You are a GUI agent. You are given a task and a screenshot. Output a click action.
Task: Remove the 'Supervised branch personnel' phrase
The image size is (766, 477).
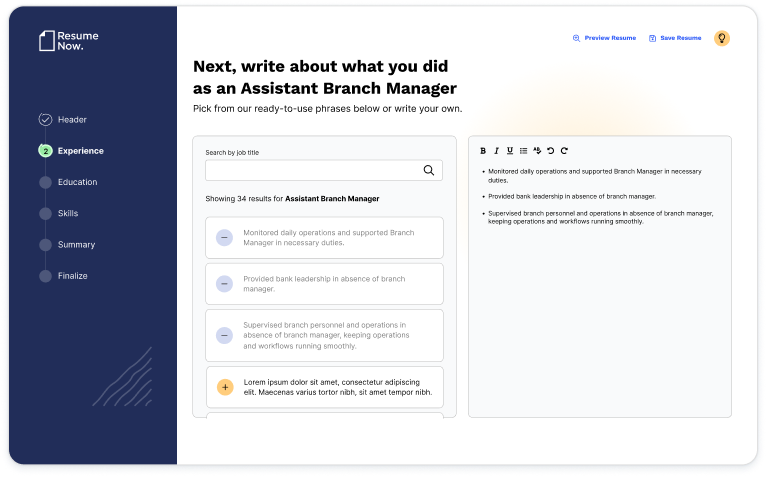225,335
